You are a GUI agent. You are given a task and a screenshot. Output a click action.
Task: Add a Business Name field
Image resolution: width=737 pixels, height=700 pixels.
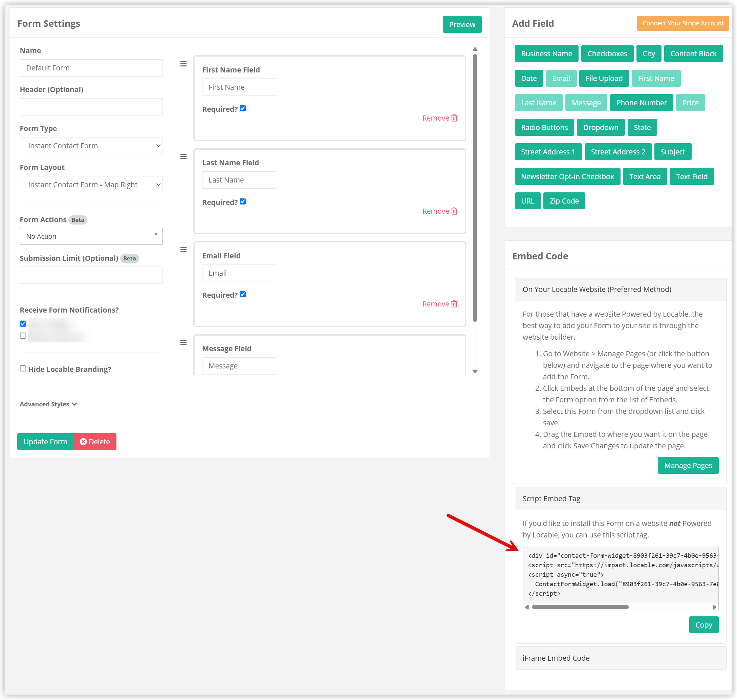click(x=546, y=54)
